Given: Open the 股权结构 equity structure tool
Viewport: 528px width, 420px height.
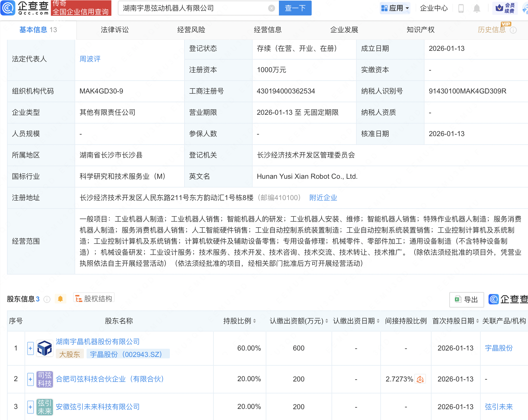Looking at the screenshot, I should (93, 298).
